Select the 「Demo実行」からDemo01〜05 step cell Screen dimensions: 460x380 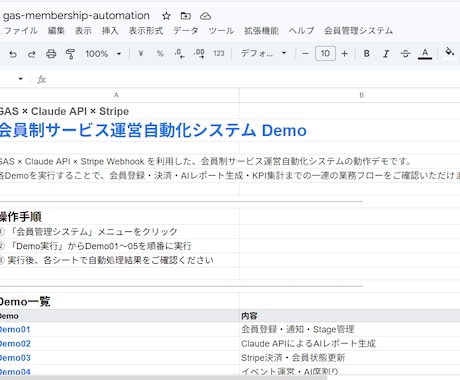click(x=119, y=246)
